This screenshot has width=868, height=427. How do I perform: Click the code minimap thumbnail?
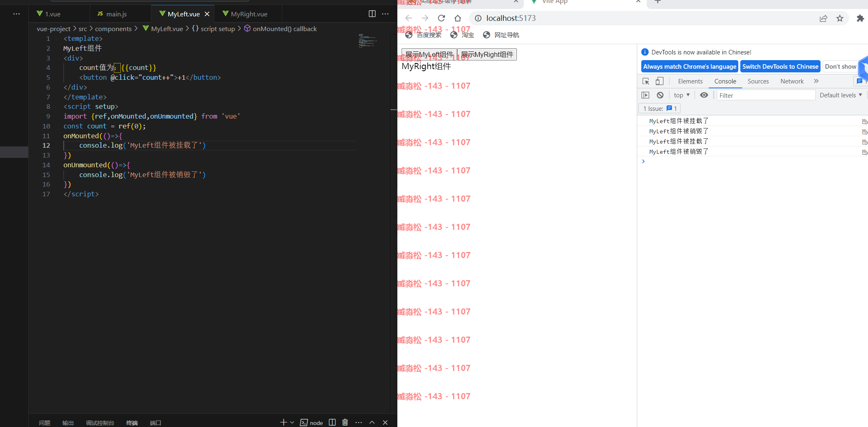367,40
